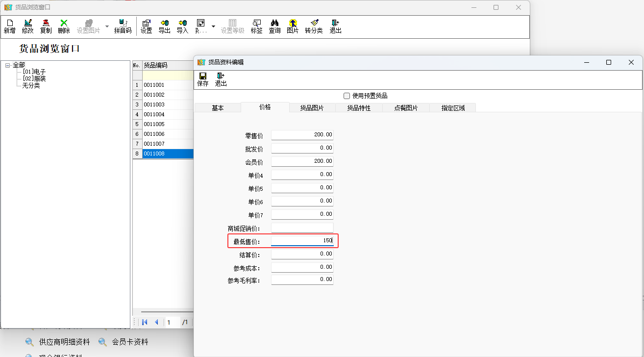Viewport: 644px width, 357px height.
Task: Select the 无分类 tree item
Action: pos(31,85)
